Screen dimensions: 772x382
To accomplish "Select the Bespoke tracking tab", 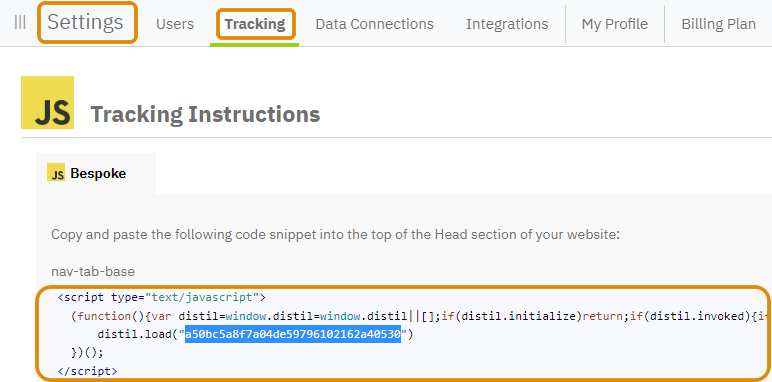I will pos(96,173).
